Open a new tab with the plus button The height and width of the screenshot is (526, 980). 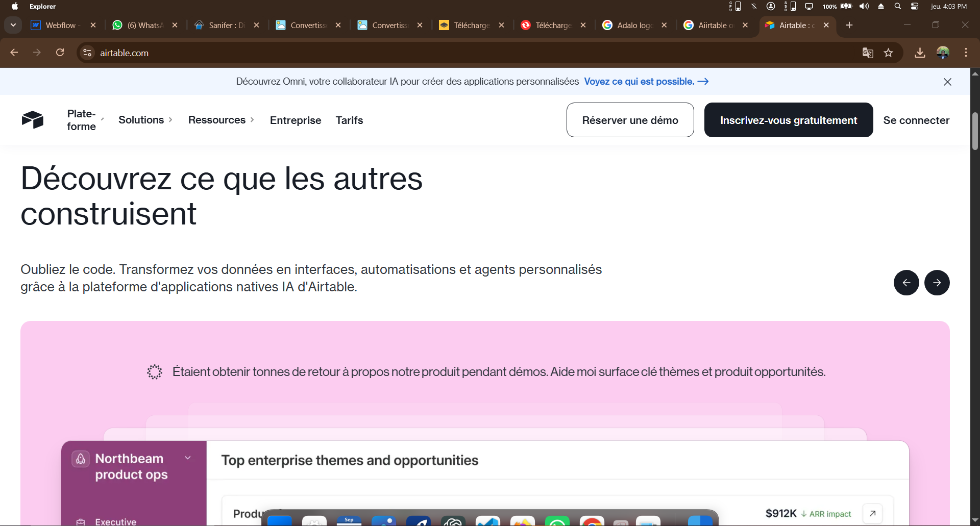tap(849, 25)
